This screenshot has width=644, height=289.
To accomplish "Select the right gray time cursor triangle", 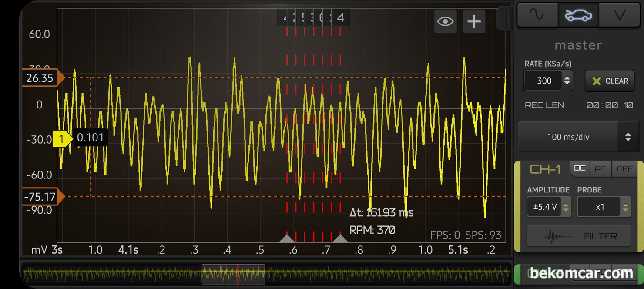I will click(340, 238).
